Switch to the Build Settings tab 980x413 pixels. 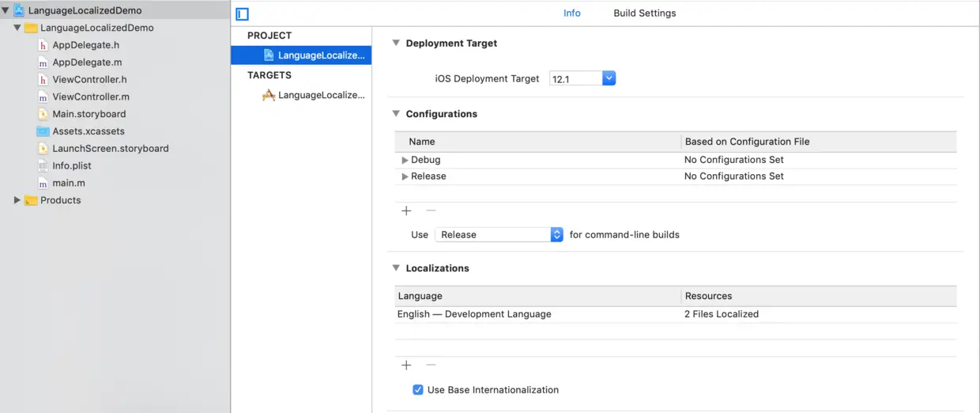pyautogui.click(x=644, y=13)
